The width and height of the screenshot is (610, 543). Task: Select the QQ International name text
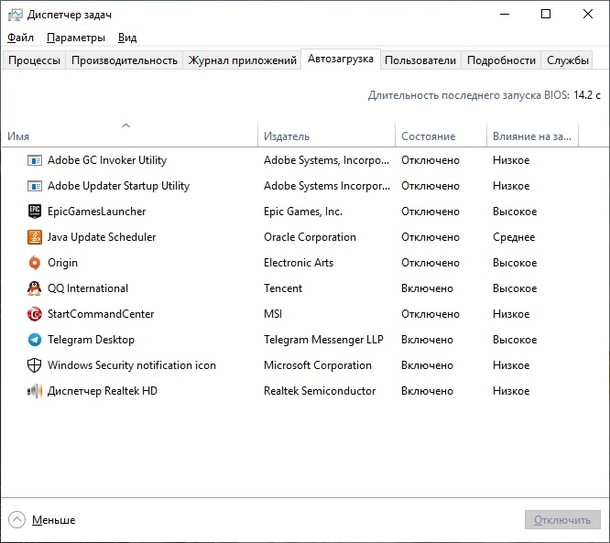[x=88, y=289]
